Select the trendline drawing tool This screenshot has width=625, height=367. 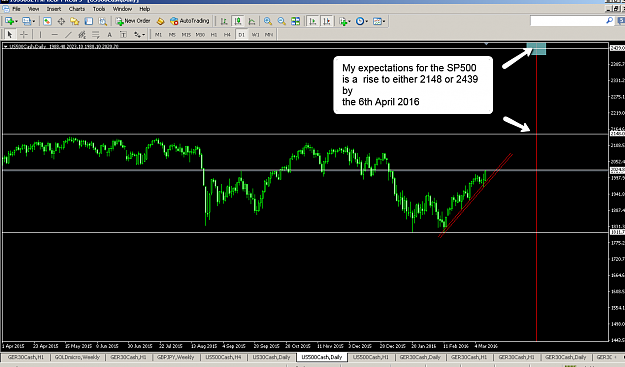(x=68, y=35)
